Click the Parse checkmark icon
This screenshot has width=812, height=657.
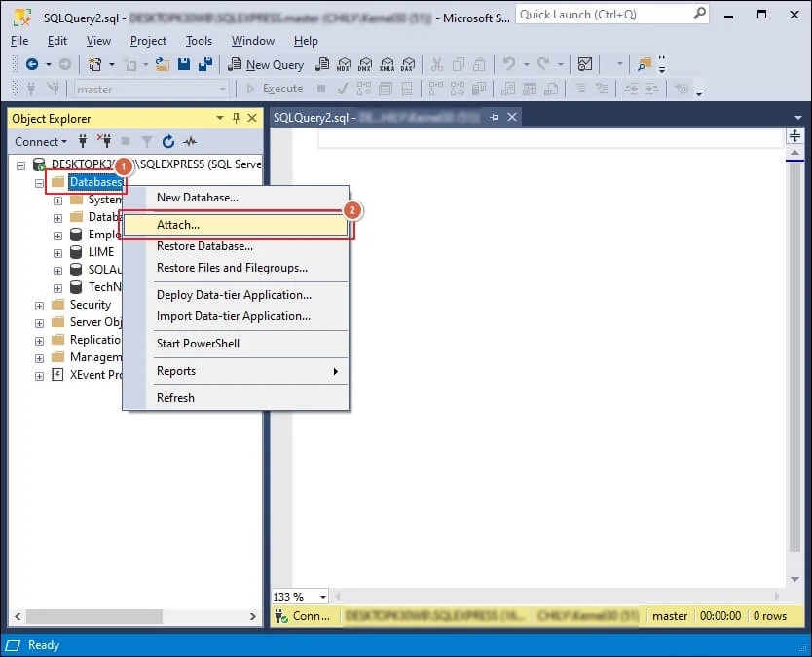pyautogui.click(x=343, y=89)
